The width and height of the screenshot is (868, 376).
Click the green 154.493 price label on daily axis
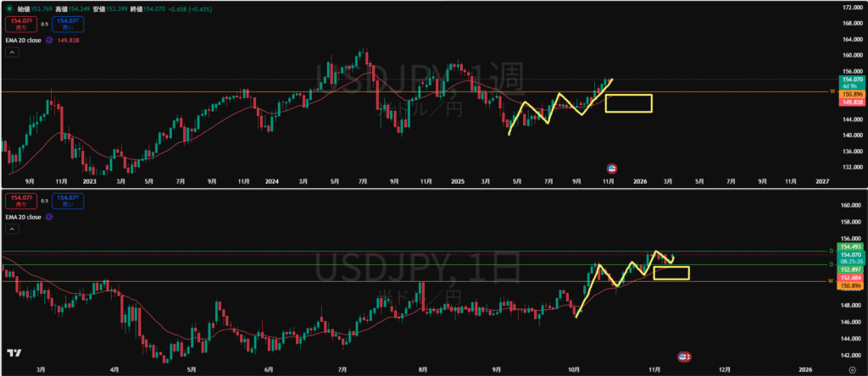point(851,246)
